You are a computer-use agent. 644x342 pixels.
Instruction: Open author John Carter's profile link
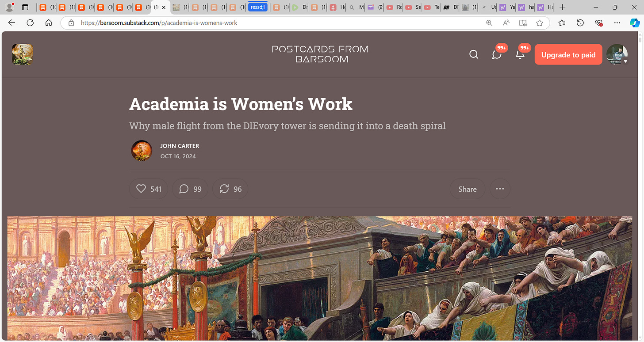click(x=180, y=146)
